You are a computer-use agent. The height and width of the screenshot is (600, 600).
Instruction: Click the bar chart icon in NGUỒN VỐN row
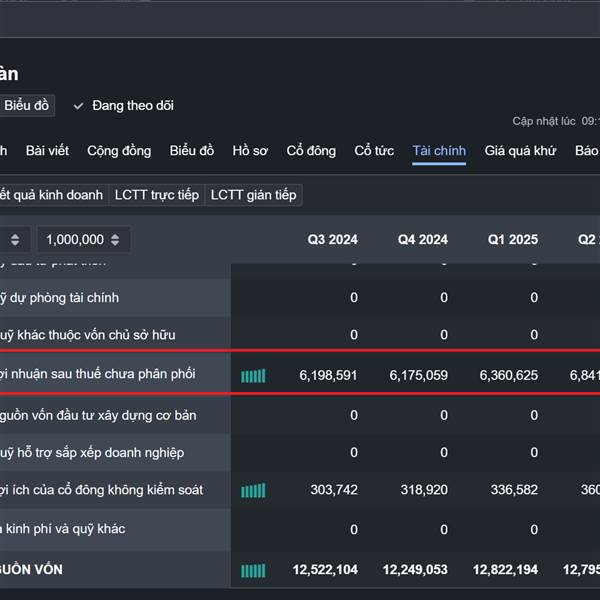click(x=253, y=570)
